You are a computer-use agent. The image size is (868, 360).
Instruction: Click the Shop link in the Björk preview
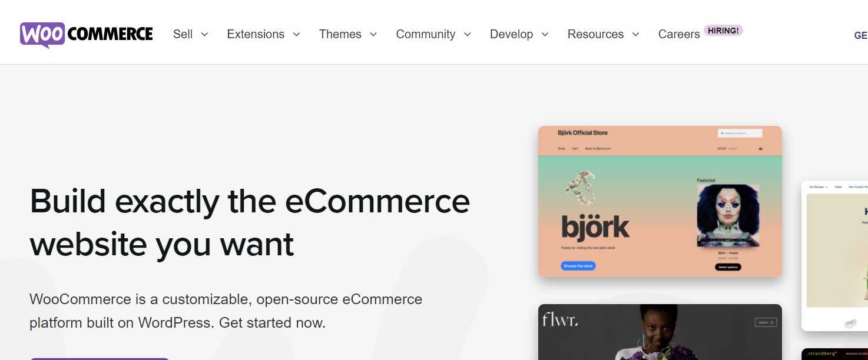click(x=561, y=149)
